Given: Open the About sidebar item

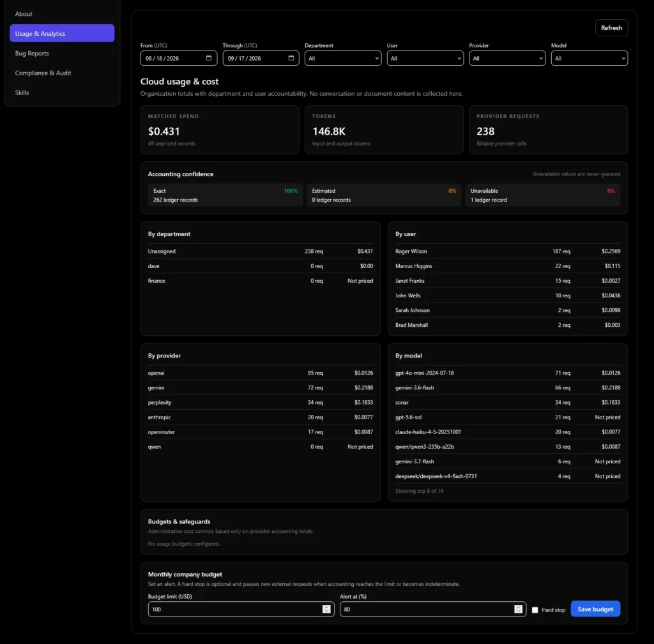Looking at the screenshot, I should pyautogui.click(x=62, y=14).
